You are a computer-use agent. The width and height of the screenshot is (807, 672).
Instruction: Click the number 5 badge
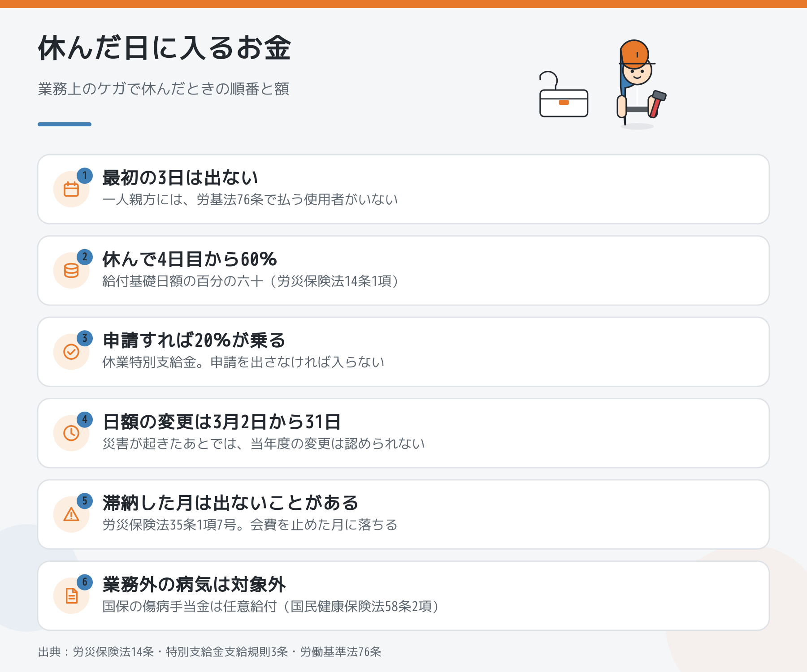coord(85,501)
